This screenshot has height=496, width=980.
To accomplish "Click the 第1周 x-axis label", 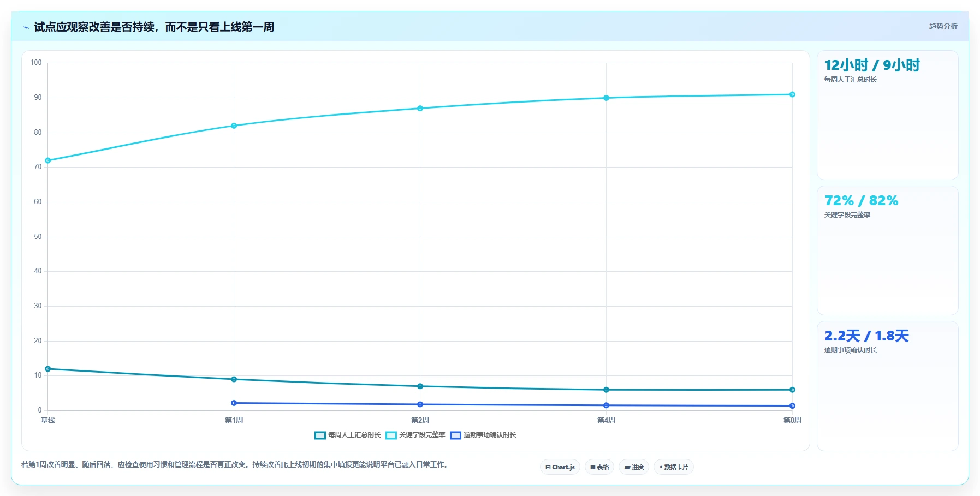I will (x=234, y=420).
